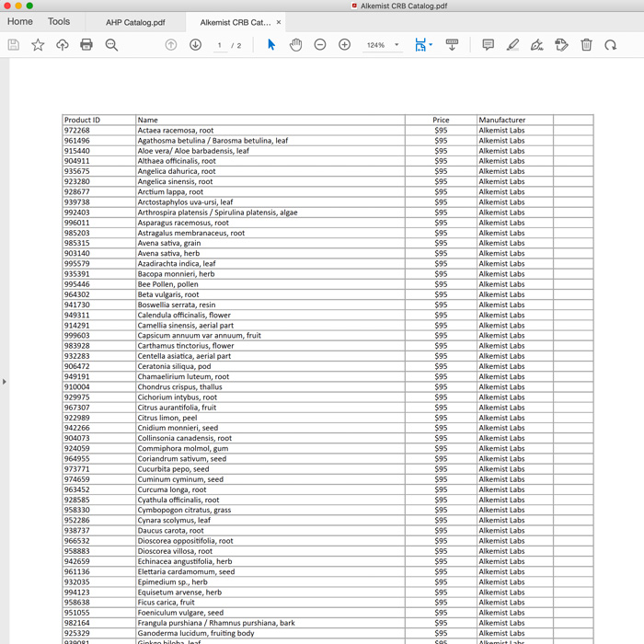Image resolution: width=644 pixels, height=644 pixels.
Task: Click product ID 994123
Action: coord(76,592)
